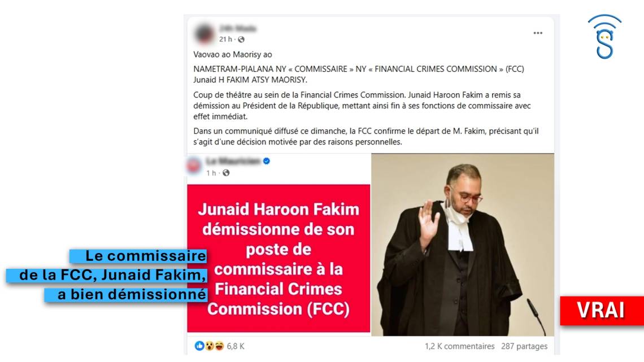Screen dimensions: 644x362
Task: Click the blurred profile avatar of poster
Action: pyautogui.click(x=204, y=34)
